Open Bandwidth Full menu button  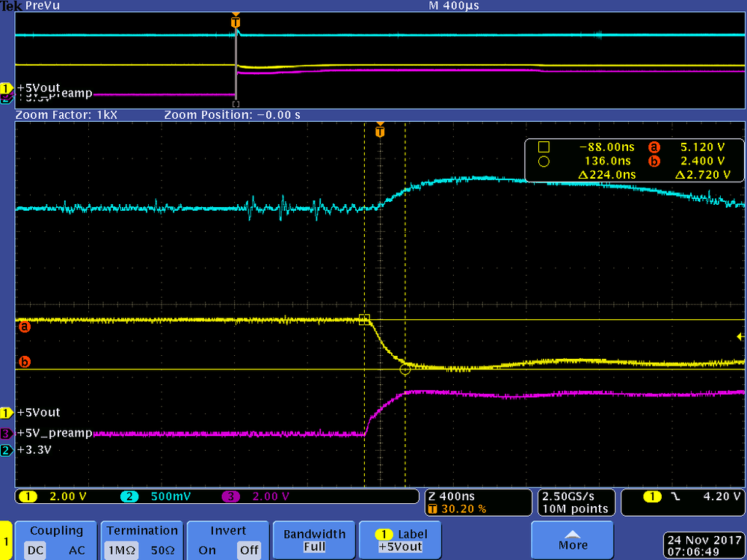coord(314,541)
